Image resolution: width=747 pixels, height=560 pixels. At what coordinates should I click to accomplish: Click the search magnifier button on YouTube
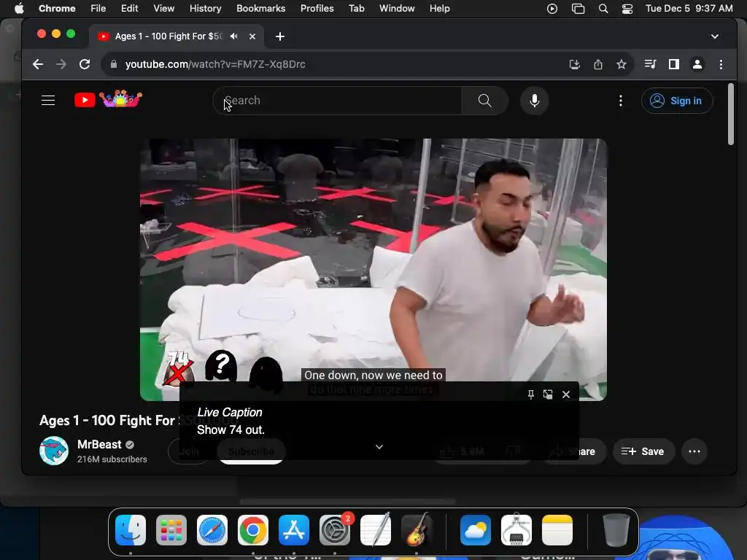point(484,101)
